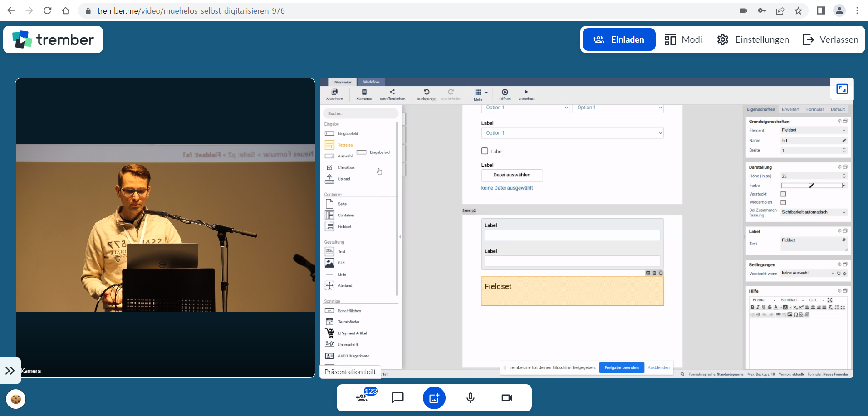Image resolution: width=868 pixels, height=416 pixels.
Task: Select the Schaltflächen element
Action: 343,311
